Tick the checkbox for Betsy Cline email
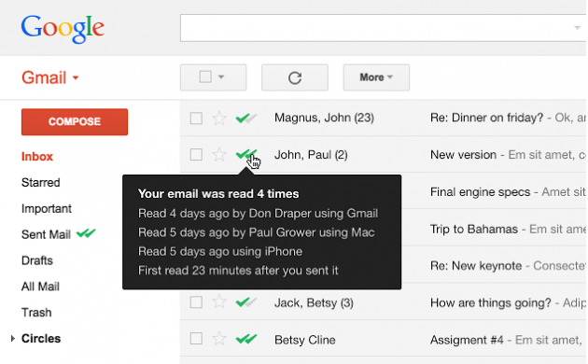 [x=196, y=339]
